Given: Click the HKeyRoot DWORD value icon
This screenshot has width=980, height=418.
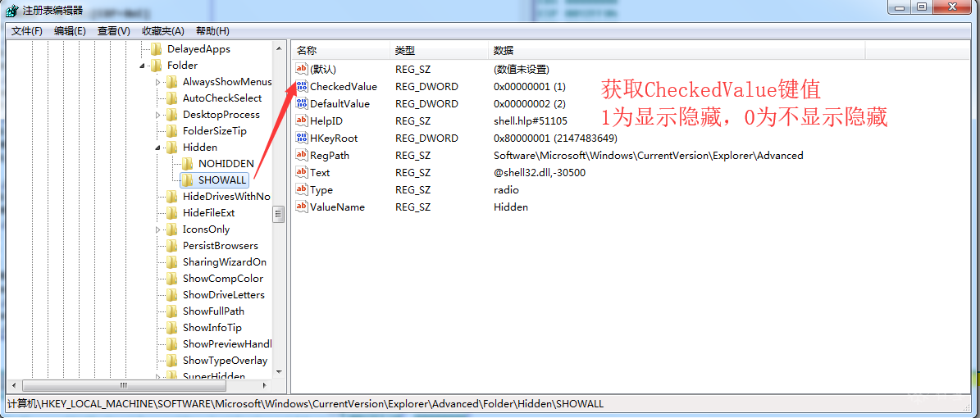Looking at the screenshot, I should pyautogui.click(x=301, y=138).
